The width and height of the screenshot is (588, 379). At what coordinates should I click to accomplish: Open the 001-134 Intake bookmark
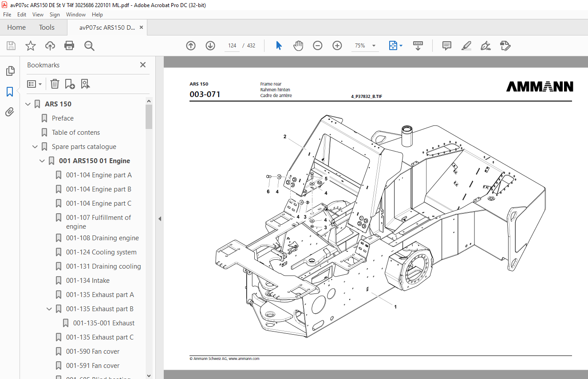88,281
